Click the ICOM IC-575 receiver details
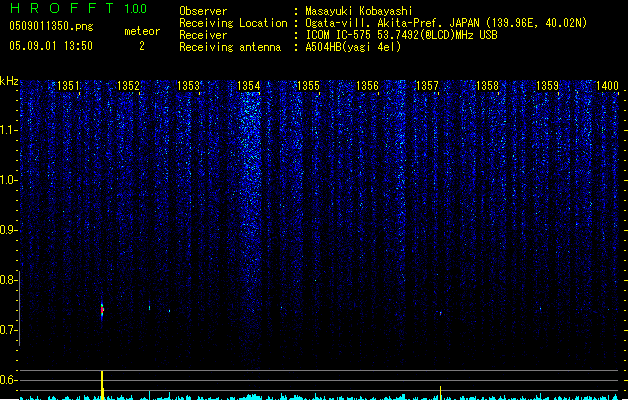Screen dimensions: 629x400 pos(402,35)
